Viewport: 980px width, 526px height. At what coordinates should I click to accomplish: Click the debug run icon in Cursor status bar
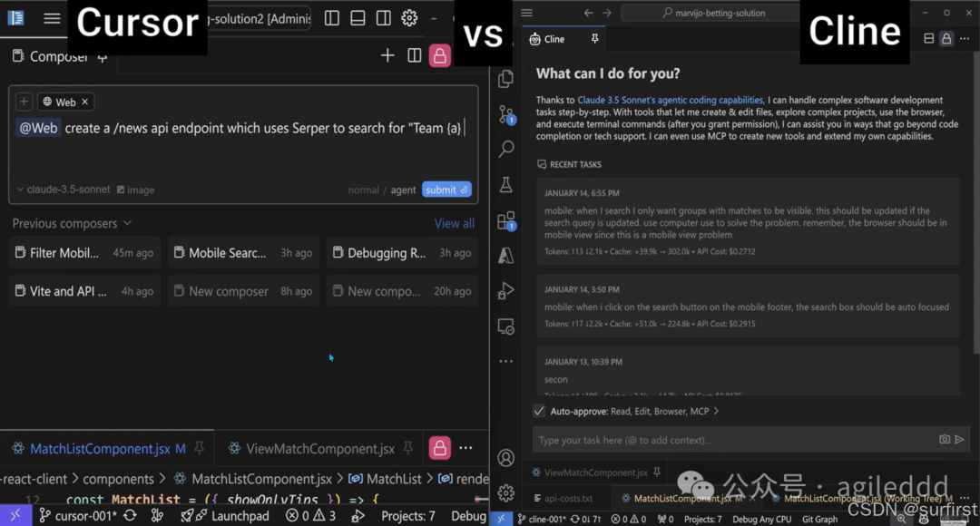(x=358, y=516)
